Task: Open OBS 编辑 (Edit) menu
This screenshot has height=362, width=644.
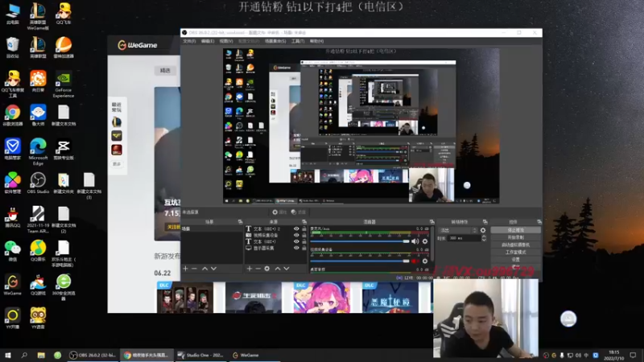Action: click(x=208, y=41)
